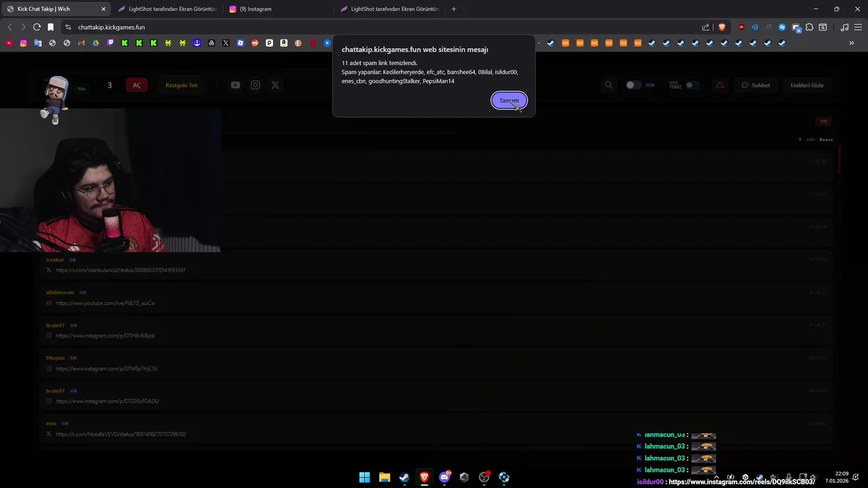Click the page's Instagram filter icon
The width and height of the screenshot is (868, 488).
(x=255, y=85)
